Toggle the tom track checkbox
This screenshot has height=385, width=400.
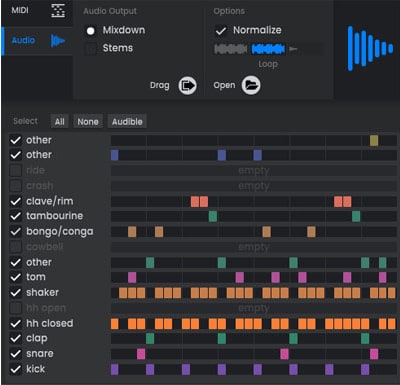coord(15,277)
